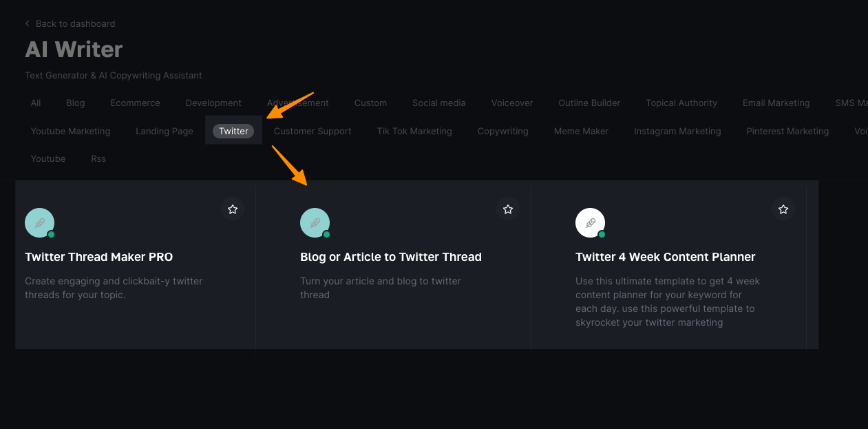Select the Ecommerce category filter
This screenshot has height=429, width=868.
pos(135,103)
